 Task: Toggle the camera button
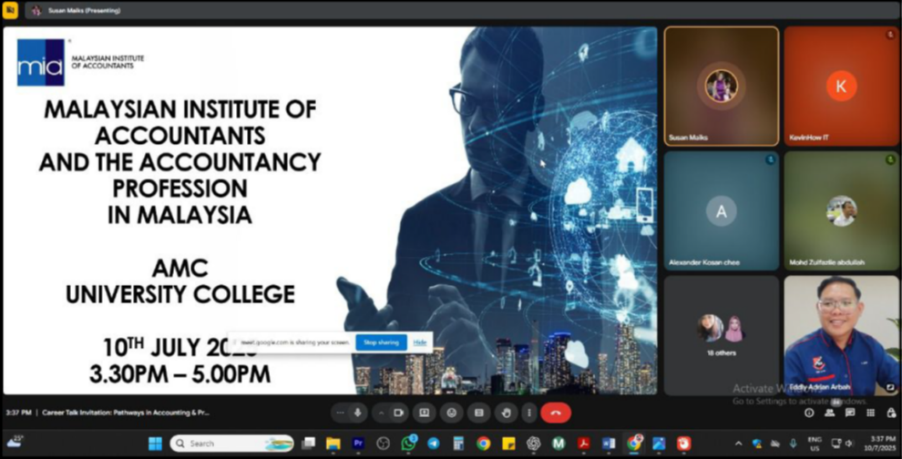[398, 412]
